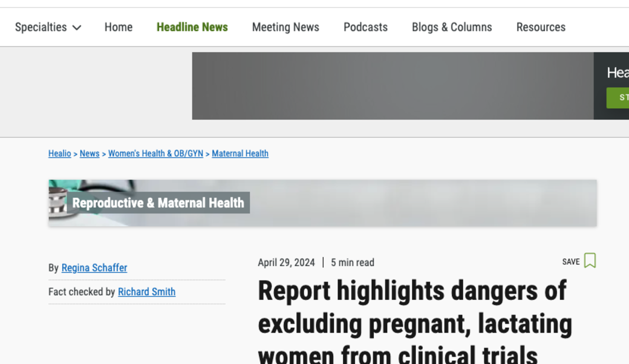
Task: Click the bookmark icon next to SAVE
Action: 590,261
